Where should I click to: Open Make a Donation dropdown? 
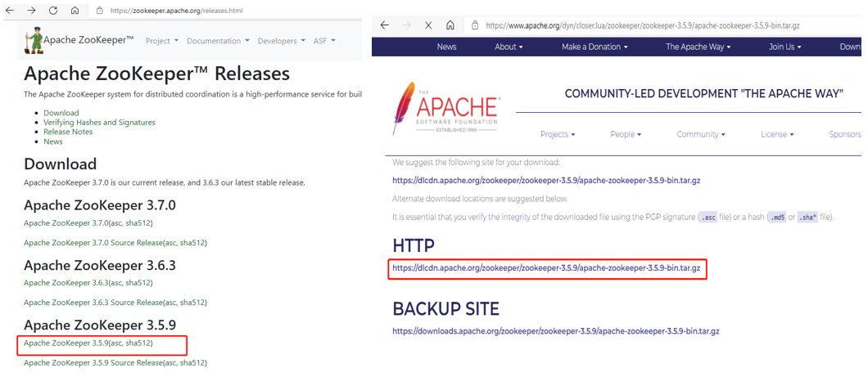pos(594,47)
